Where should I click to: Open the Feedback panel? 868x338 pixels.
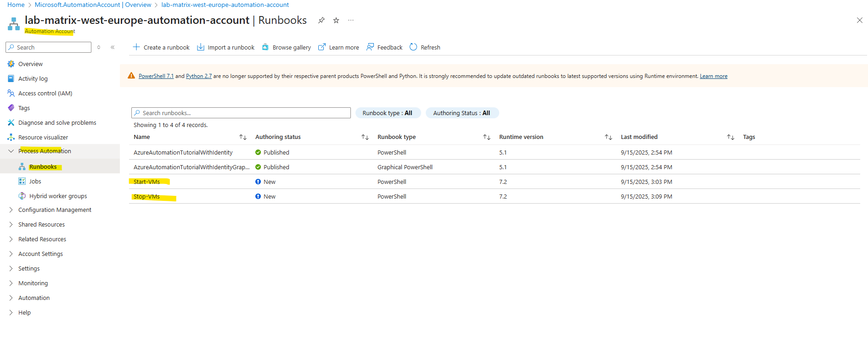[x=384, y=47]
